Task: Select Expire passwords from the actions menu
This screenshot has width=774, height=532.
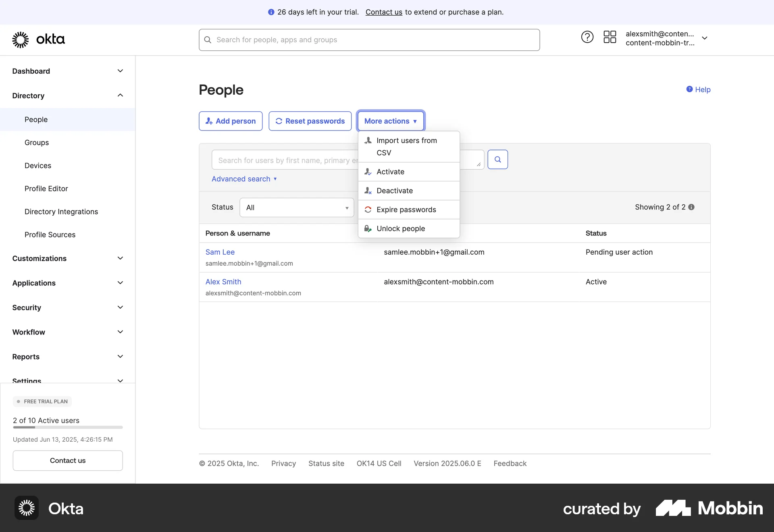Action: tap(406, 209)
